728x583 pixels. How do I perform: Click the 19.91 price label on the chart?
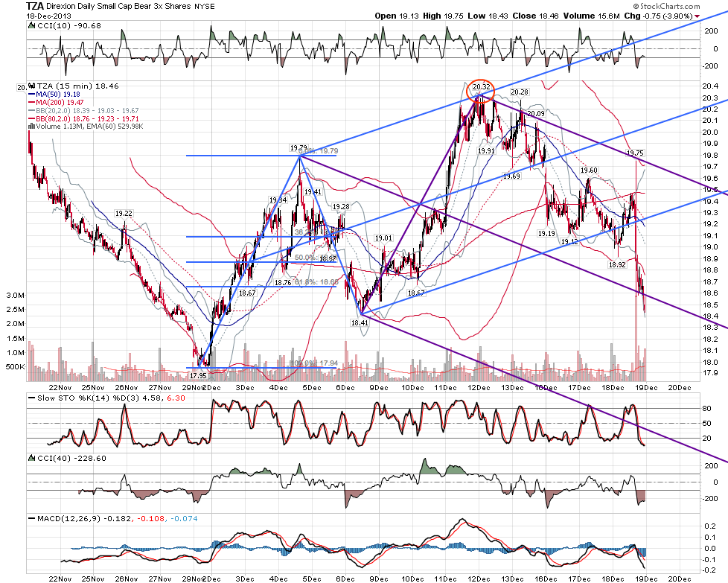(486, 150)
